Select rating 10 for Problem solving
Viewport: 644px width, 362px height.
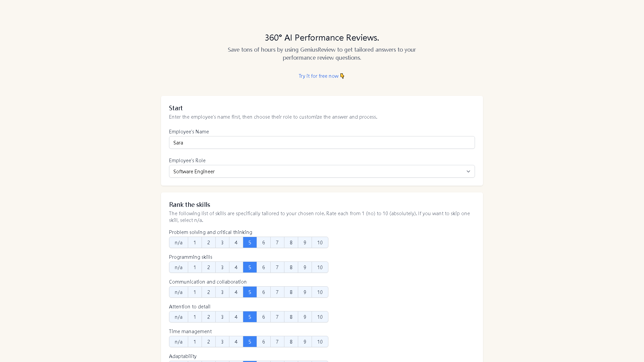320,242
